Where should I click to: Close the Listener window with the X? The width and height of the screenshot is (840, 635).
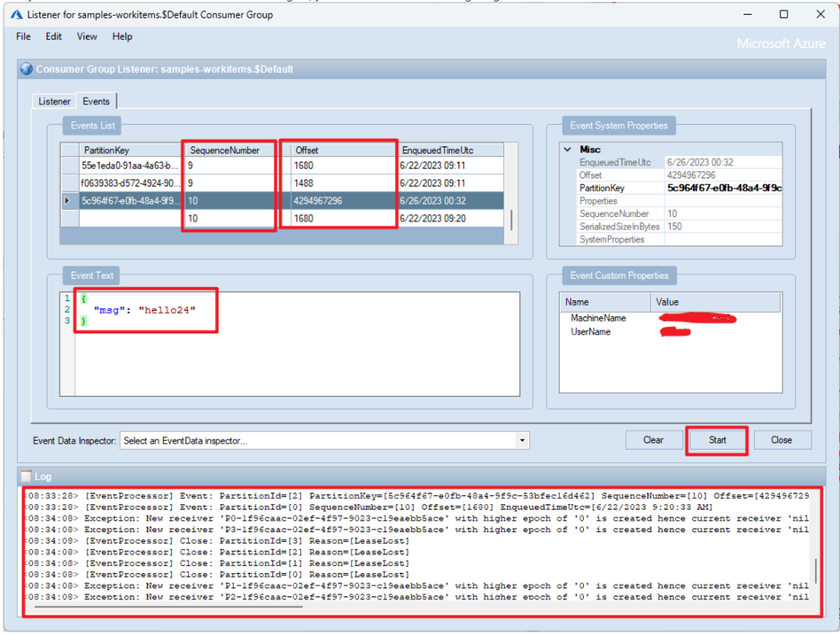(x=821, y=14)
